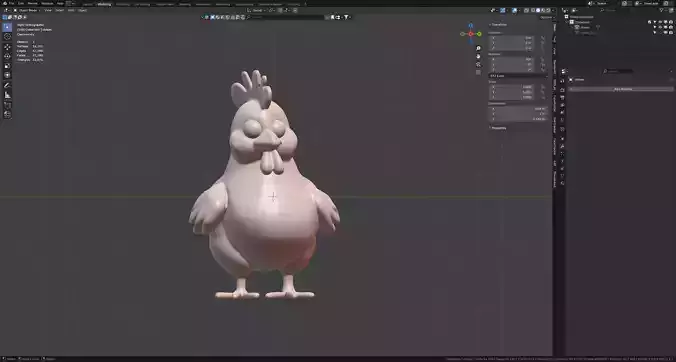Open the viewport View menu

48,10
